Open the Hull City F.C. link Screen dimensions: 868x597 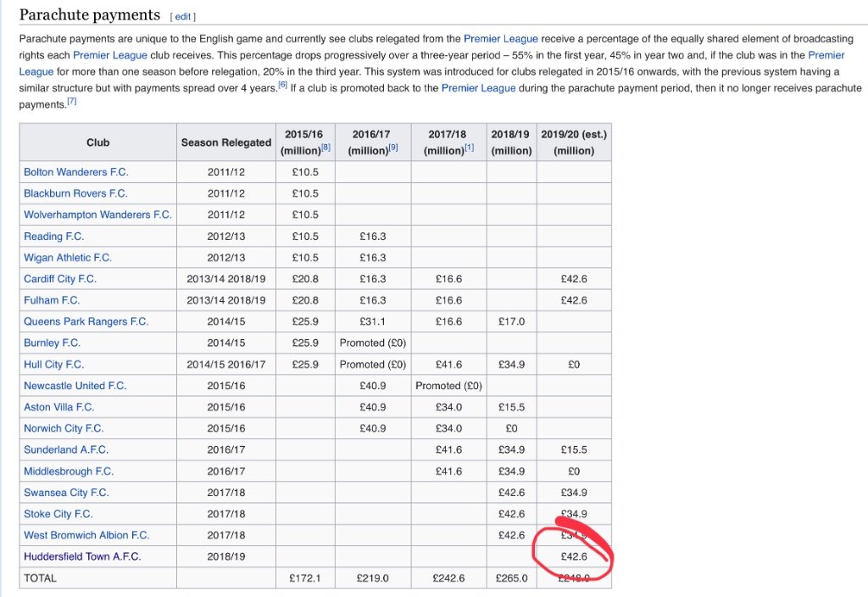pos(53,365)
